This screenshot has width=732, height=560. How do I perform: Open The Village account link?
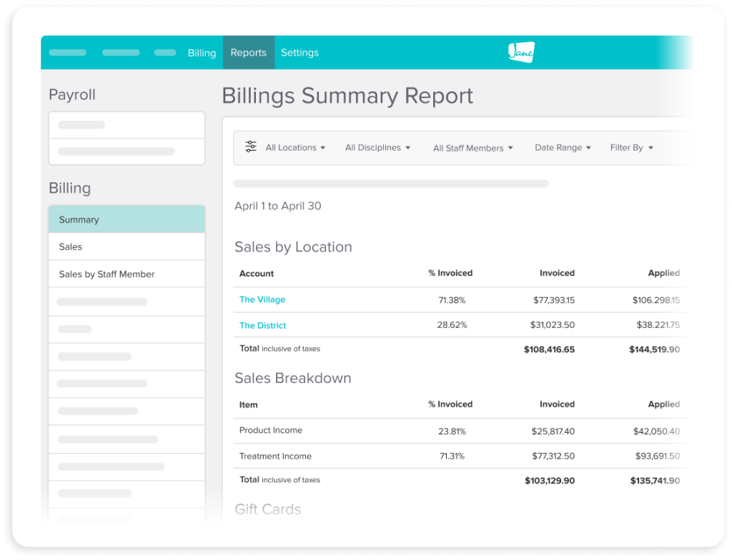click(x=262, y=300)
